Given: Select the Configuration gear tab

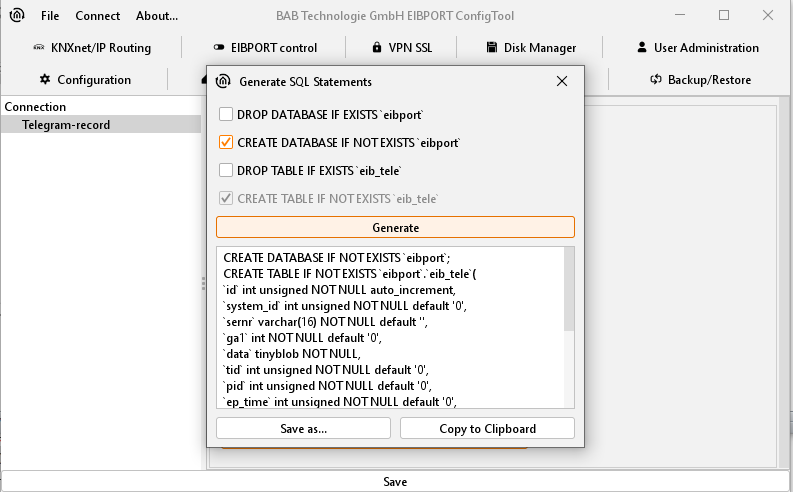Looking at the screenshot, I should pos(85,79).
